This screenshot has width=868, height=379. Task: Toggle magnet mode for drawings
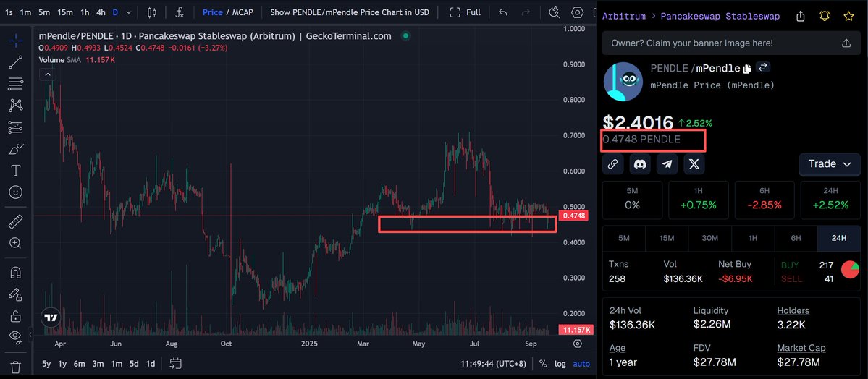click(x=15, y=273)
